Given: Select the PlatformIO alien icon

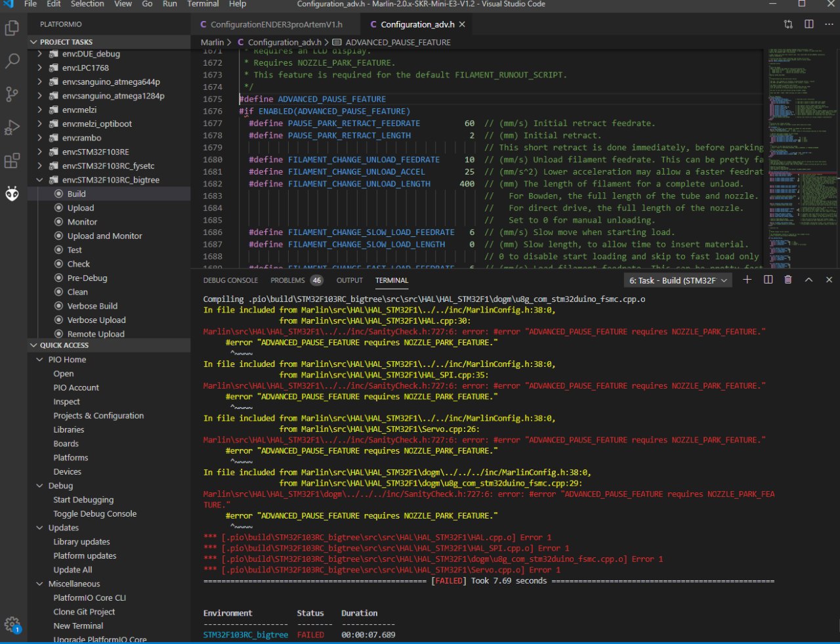Looking at the screenshot, I should coord(12,193).
